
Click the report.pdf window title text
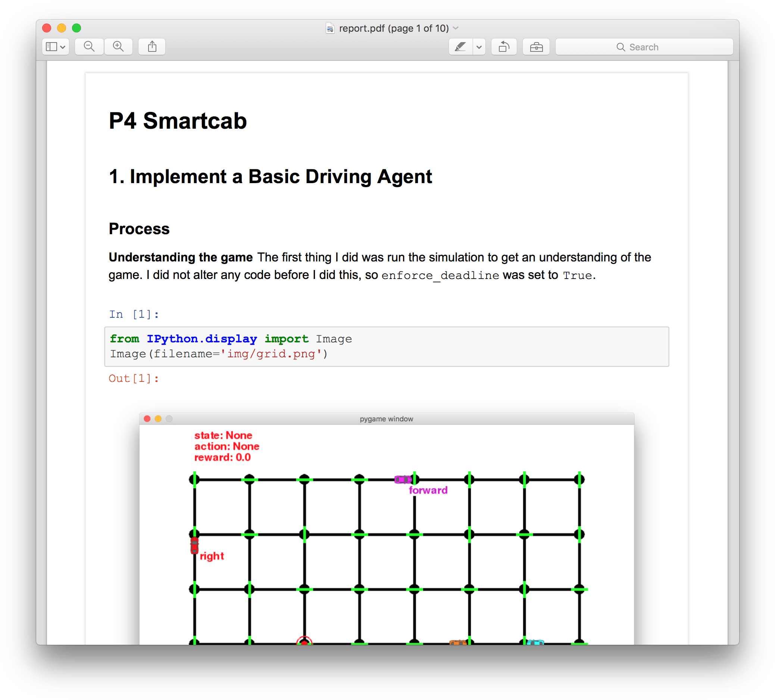tap(394, 28)
